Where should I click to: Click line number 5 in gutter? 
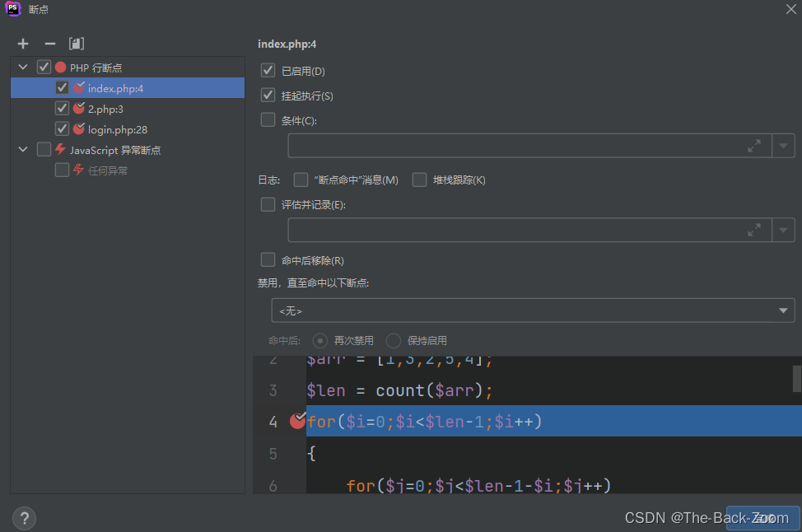pos(273,454)
